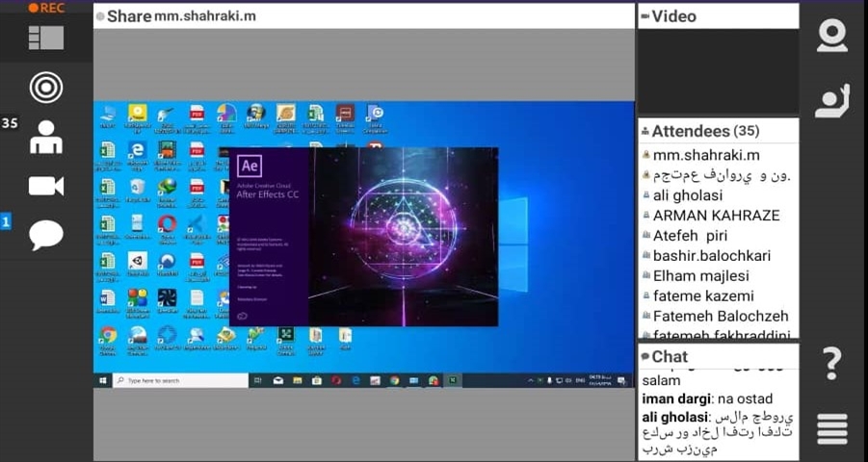Image resolution: width=868 pixels, height=462 pixels.
Task: Open the attendees person icon in sidebar
Action: tap(46, 138)
